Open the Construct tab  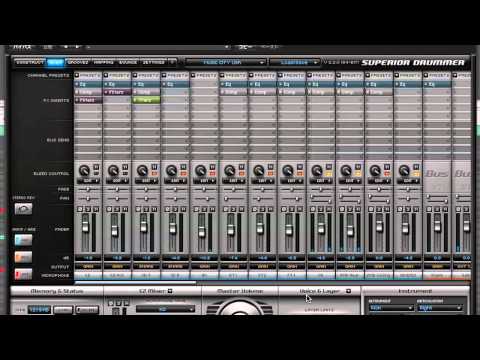30,62
